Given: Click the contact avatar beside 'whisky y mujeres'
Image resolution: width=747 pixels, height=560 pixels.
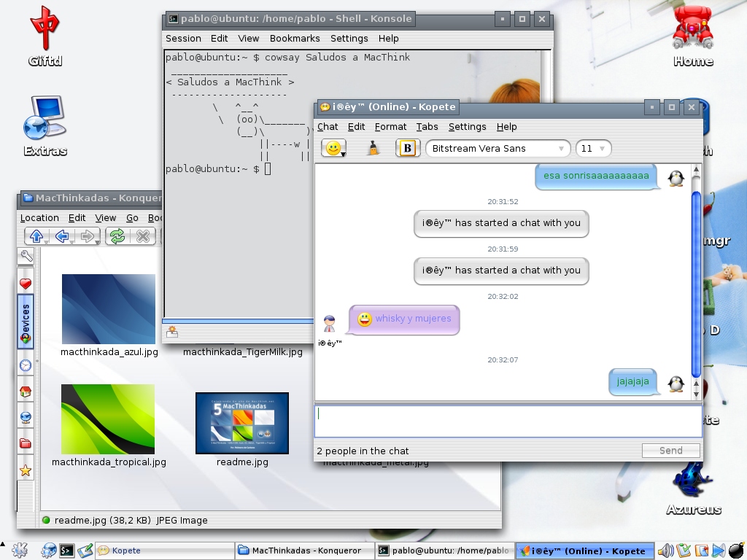Looking at the screenshot, I should [329, 323].
